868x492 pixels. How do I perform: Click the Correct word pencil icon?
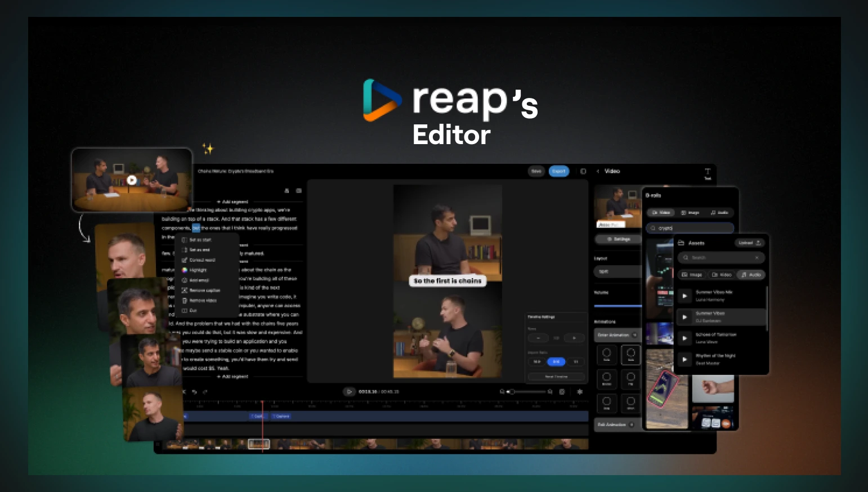click(x=184, y=260)
